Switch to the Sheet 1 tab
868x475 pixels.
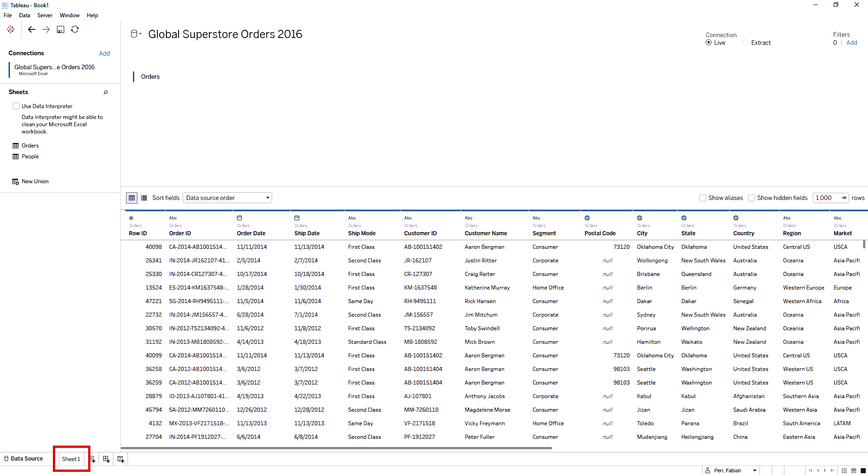click(71, 459)
